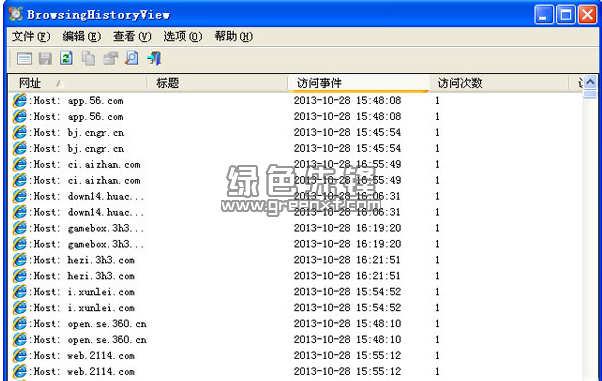Open the Properties toolbar icon
Viewport: 602px width, 381px height.
pos(111,59)
